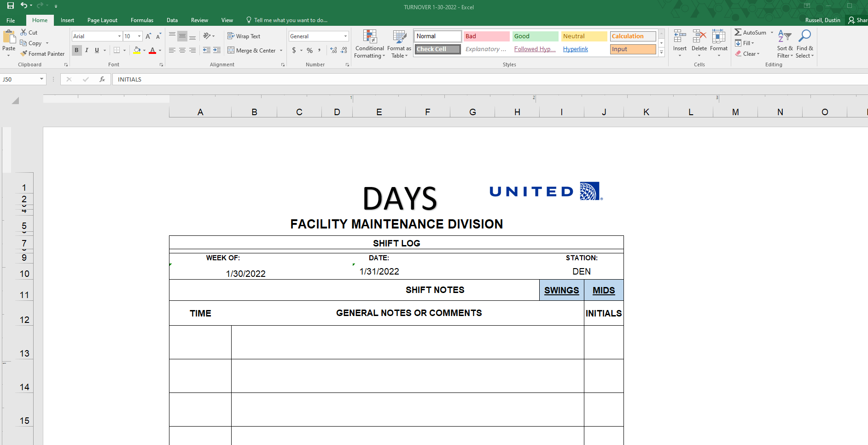Click the MIDS link in sheet
868x445 pixels.
(604, 290)
